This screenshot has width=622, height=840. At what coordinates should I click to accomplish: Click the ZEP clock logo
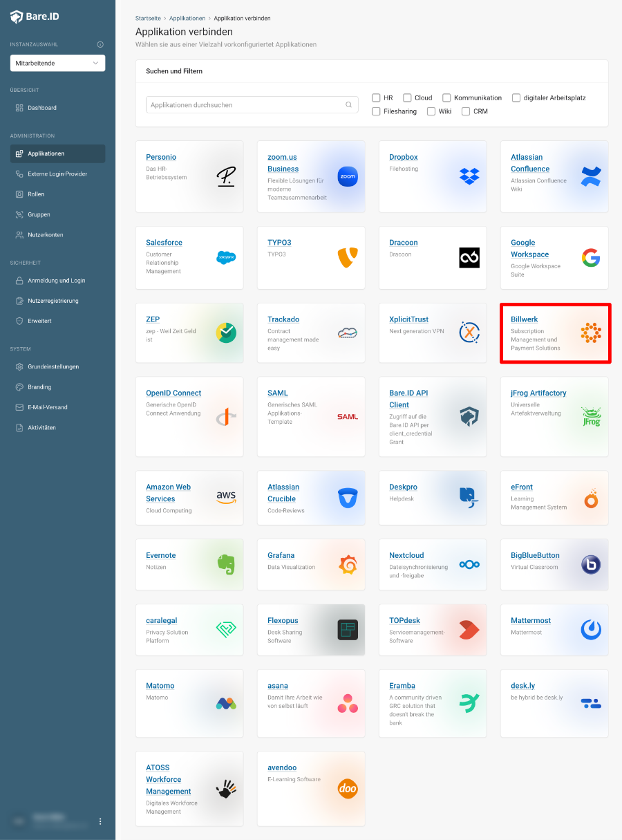[x=226, y=333]
